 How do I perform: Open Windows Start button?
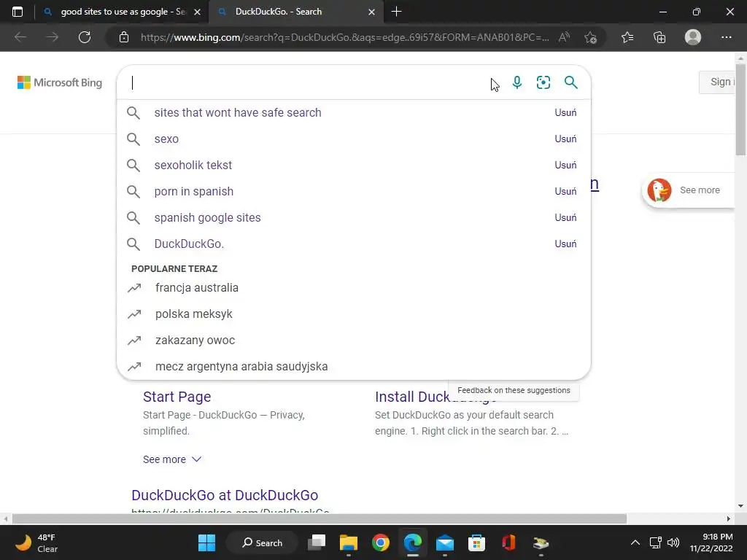click(206, 542)
